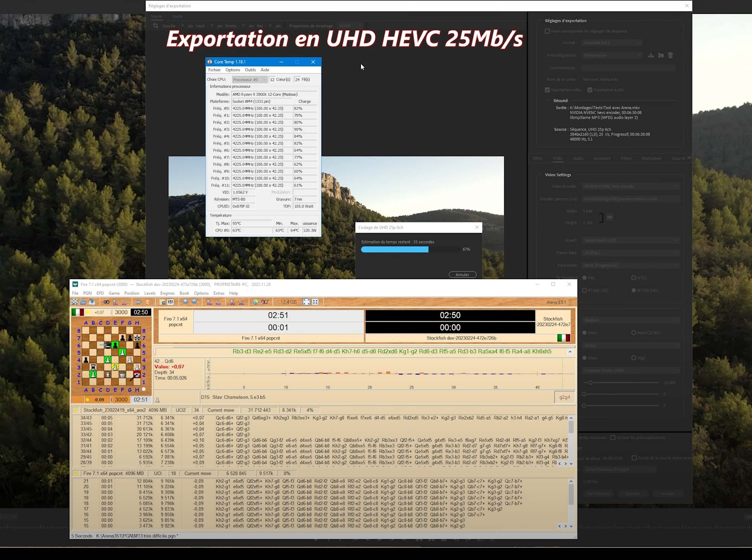Toggle the Exportation audio checkbox
Viewport: 752px width, 560px height.
[590, 90]
